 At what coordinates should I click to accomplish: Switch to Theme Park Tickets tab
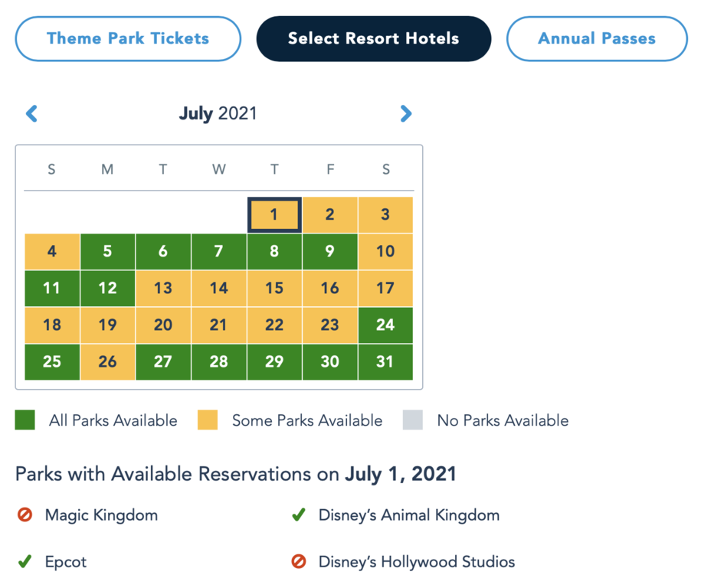pos(128,39)
